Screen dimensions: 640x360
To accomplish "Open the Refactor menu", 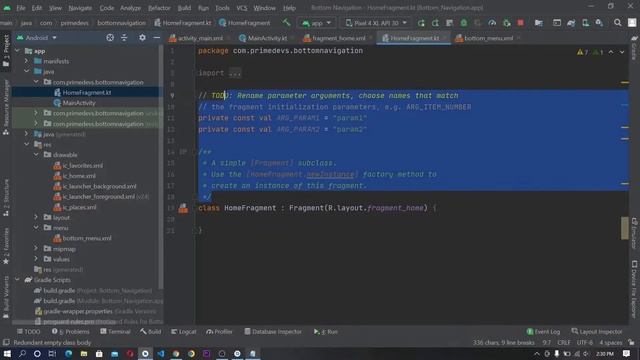I will [159, 8].
